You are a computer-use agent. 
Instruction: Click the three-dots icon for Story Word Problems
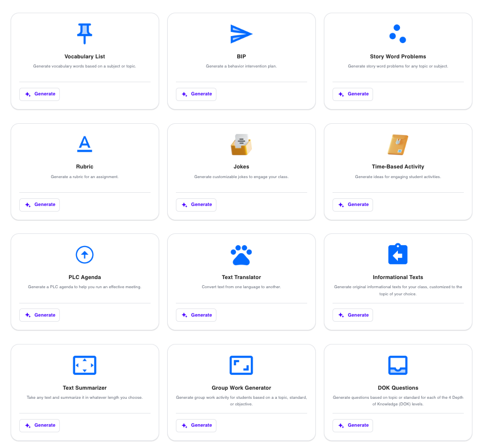pos(398,34)
